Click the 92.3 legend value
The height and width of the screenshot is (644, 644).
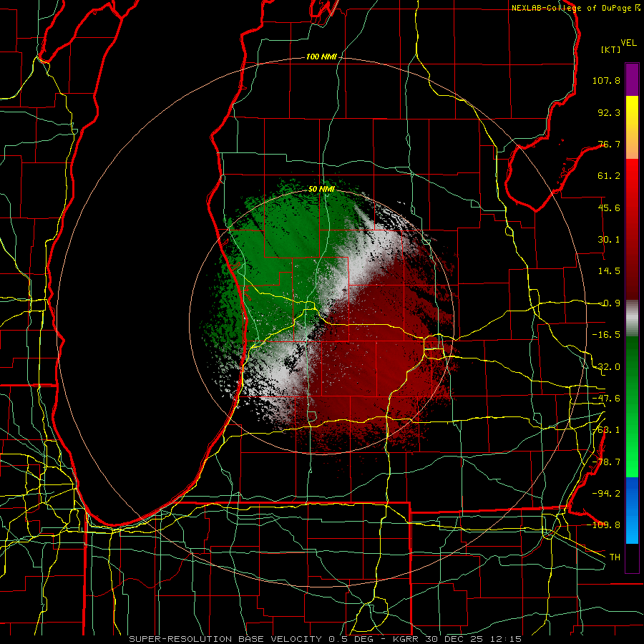tap(609, 112)
